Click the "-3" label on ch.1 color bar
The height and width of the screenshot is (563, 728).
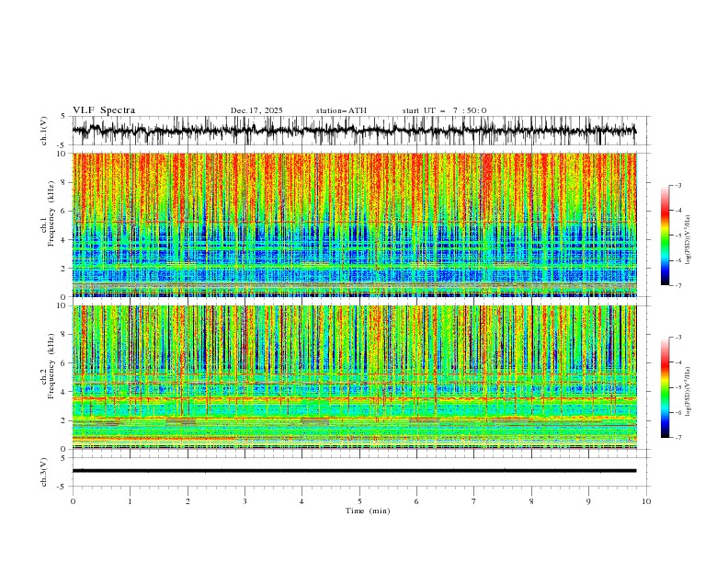[678, 185]
